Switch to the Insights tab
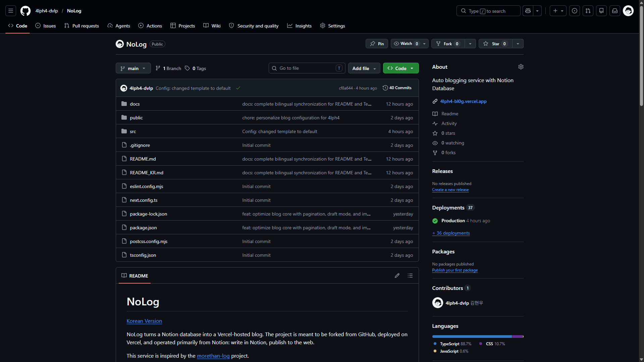This screenshot has width=644, height=362. [x=300, y=26]
